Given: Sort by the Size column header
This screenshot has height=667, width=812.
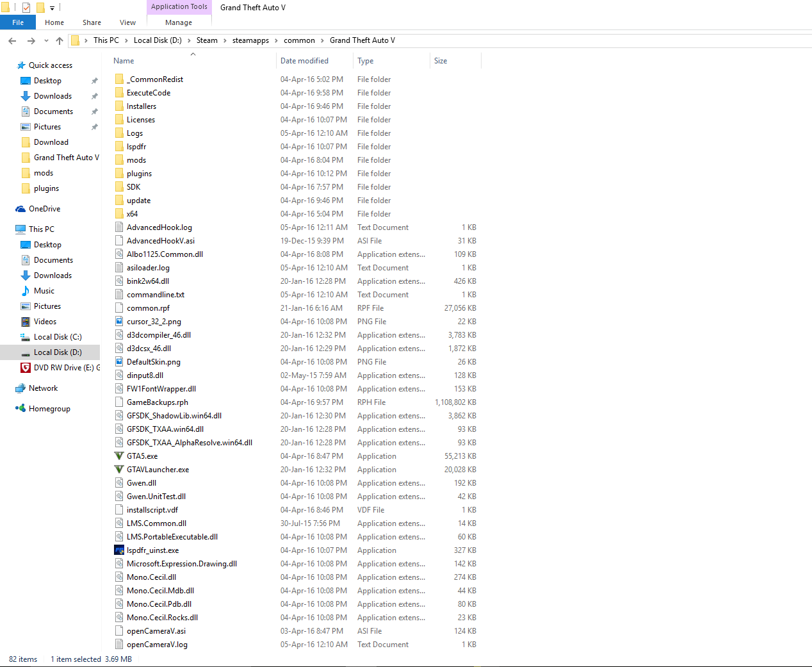Looking at the screenshot, I should [x=455, y=61].
